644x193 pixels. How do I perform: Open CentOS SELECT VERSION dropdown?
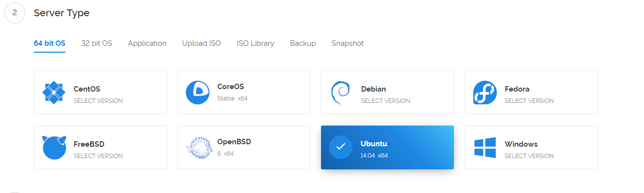coord(98,101)
